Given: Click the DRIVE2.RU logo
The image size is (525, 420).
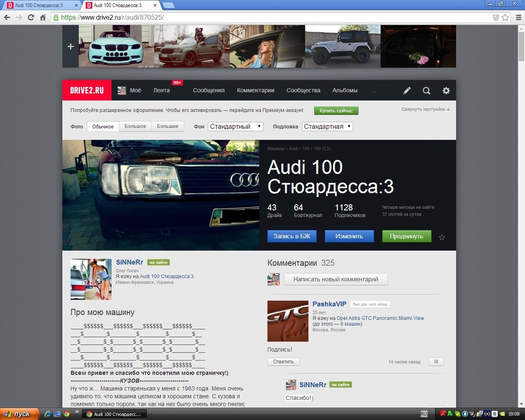Looking at the screenshot, I should [87, 90].
